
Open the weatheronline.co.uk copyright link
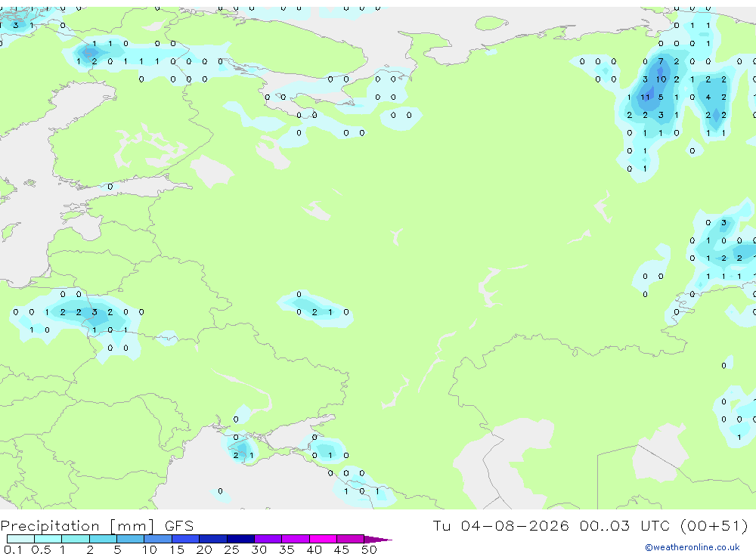point(692,547)
